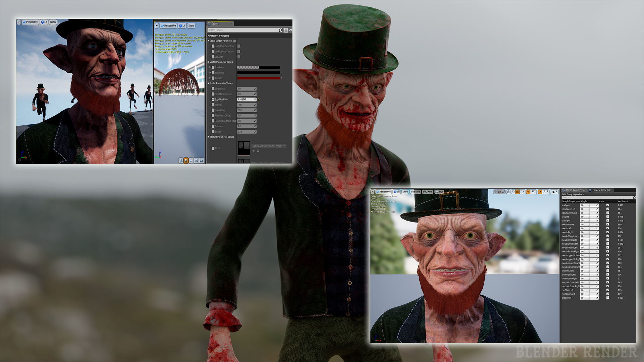The height and width of the screenshot is (362, 644).
Task: Toggle rotation snapping triangle icon
Action: (528, 192)
